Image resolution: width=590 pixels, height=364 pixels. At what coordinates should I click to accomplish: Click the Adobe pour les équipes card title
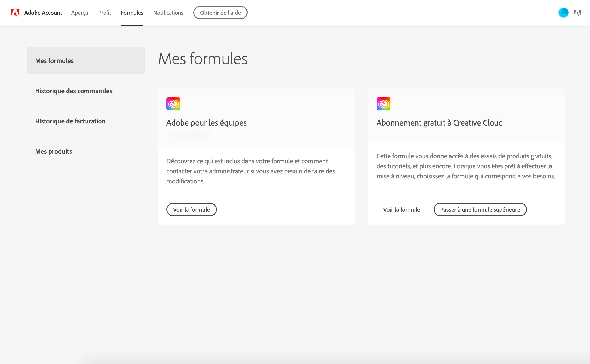[x=206, y=123]
